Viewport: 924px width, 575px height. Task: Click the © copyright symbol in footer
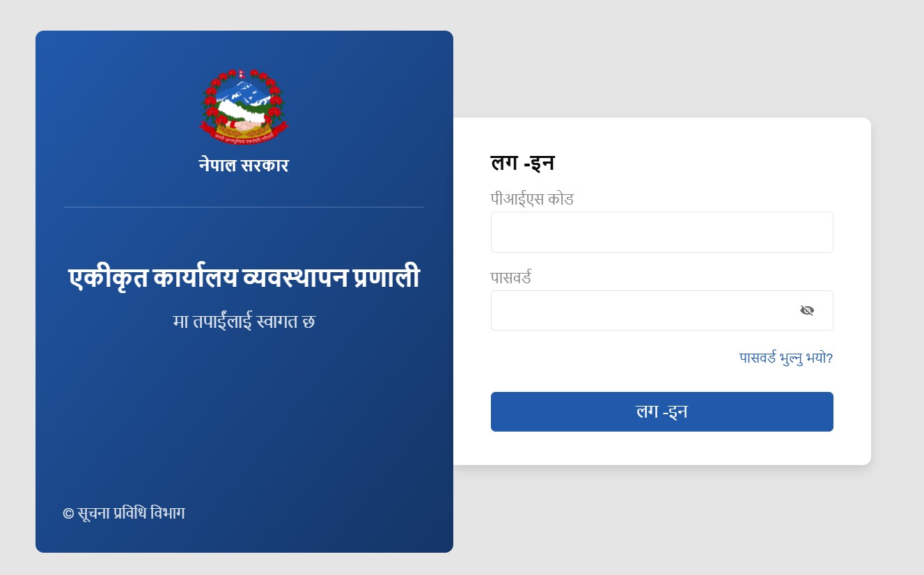(x=68, y=514)
